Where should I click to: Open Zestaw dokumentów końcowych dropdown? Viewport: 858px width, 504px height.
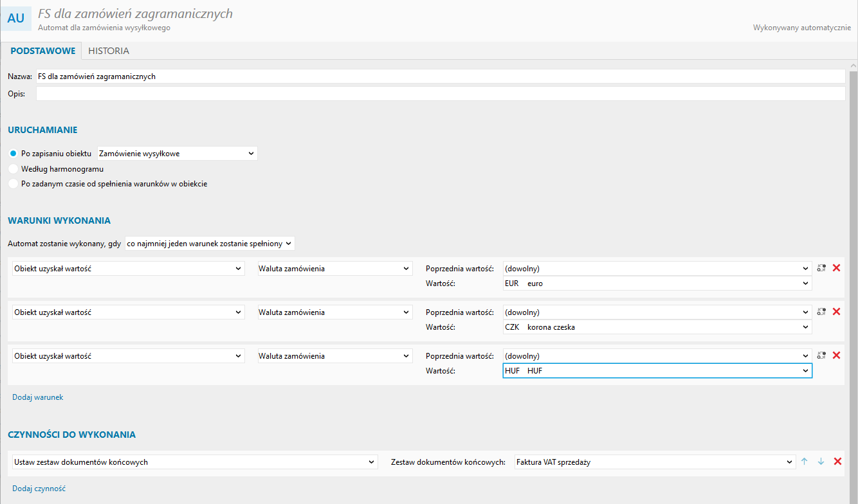click(655, 462)
